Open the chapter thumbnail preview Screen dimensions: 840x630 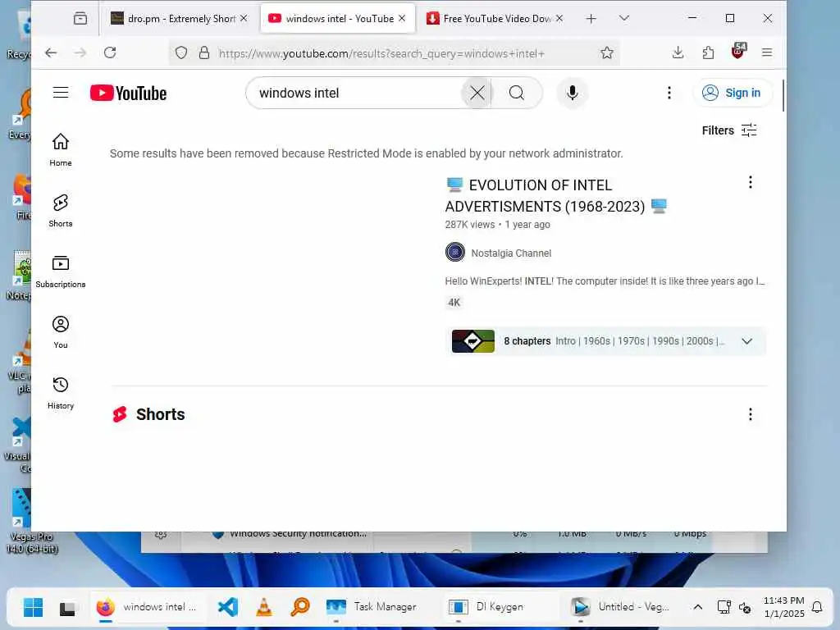[473, 341]
